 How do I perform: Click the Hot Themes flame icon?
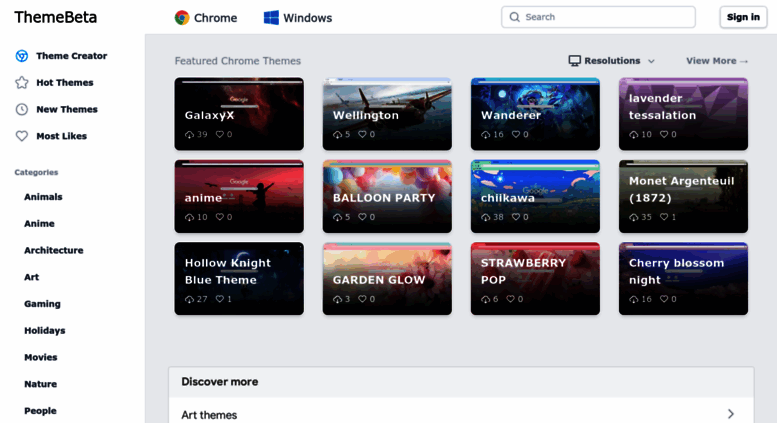(x=22, y=83)
